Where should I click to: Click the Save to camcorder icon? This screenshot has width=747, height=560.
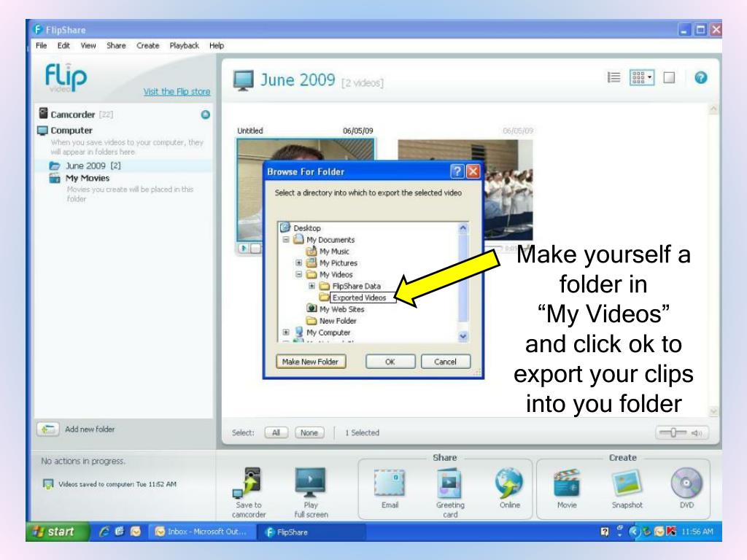point(248,483)
